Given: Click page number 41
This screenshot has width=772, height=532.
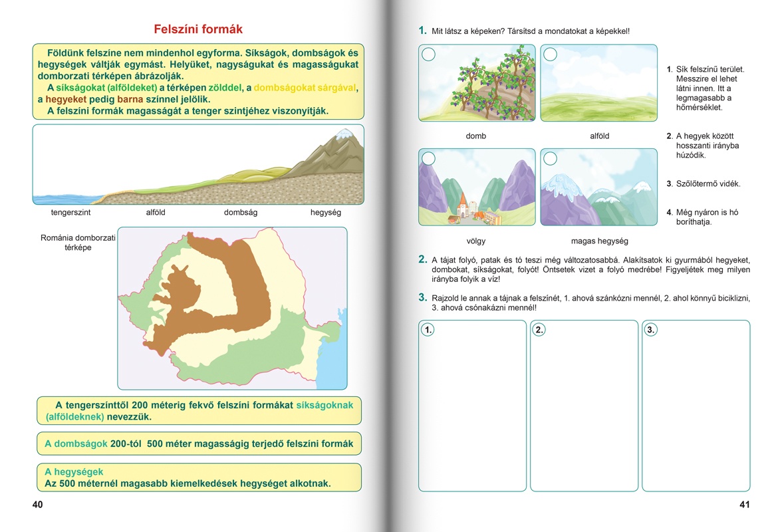Looking at the screenshot, I should pos(745,505).
